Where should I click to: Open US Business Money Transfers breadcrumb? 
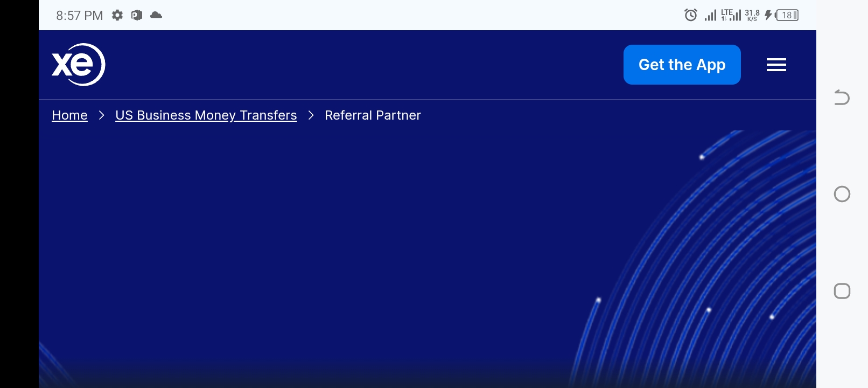206,115
